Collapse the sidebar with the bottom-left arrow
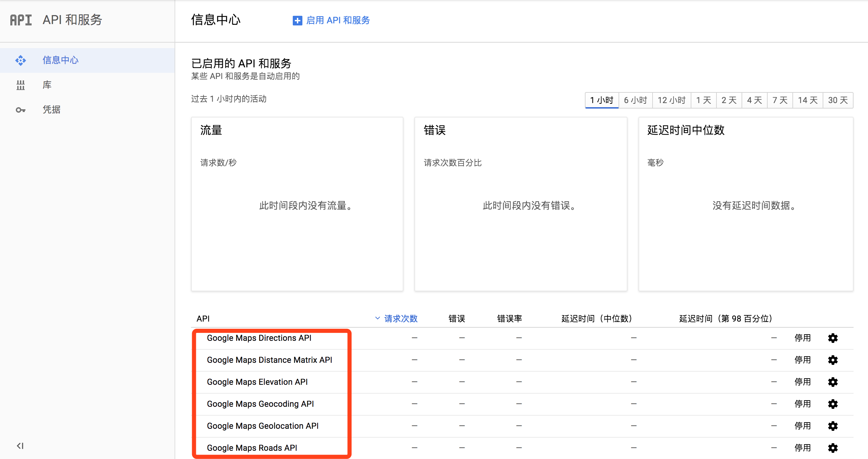 pos(20,446)
